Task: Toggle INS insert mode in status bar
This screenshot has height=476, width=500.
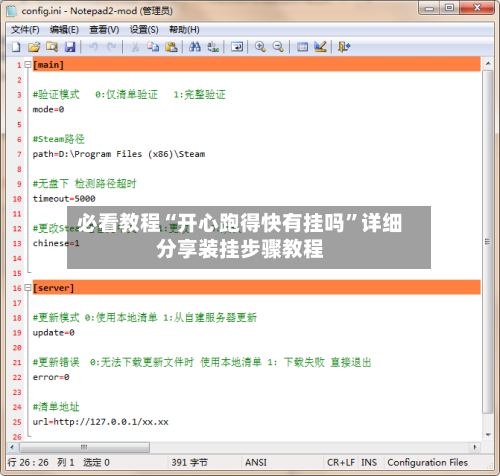Action: [x=369, y=462]
